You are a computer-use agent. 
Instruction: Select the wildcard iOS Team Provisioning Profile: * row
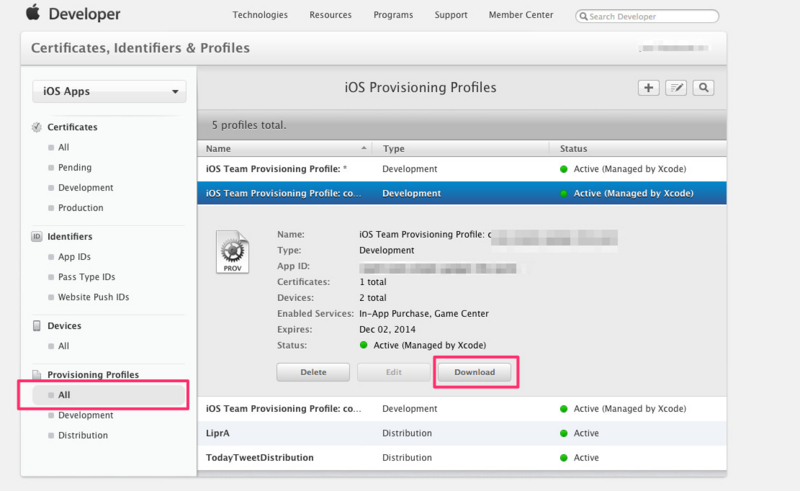462,169
